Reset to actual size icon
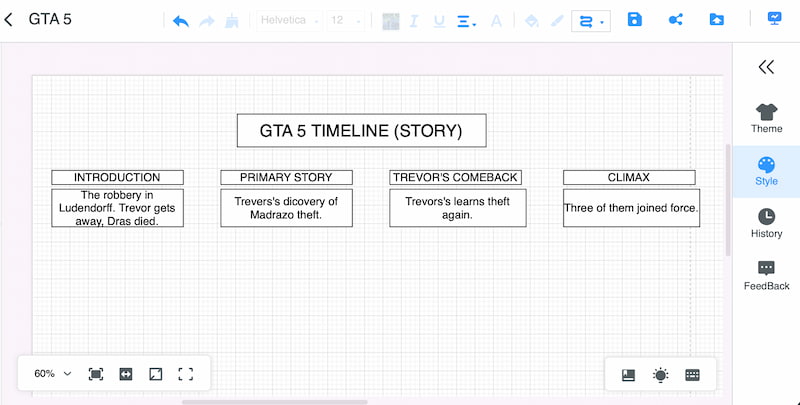The image size is (800, 405). [156, 374]
